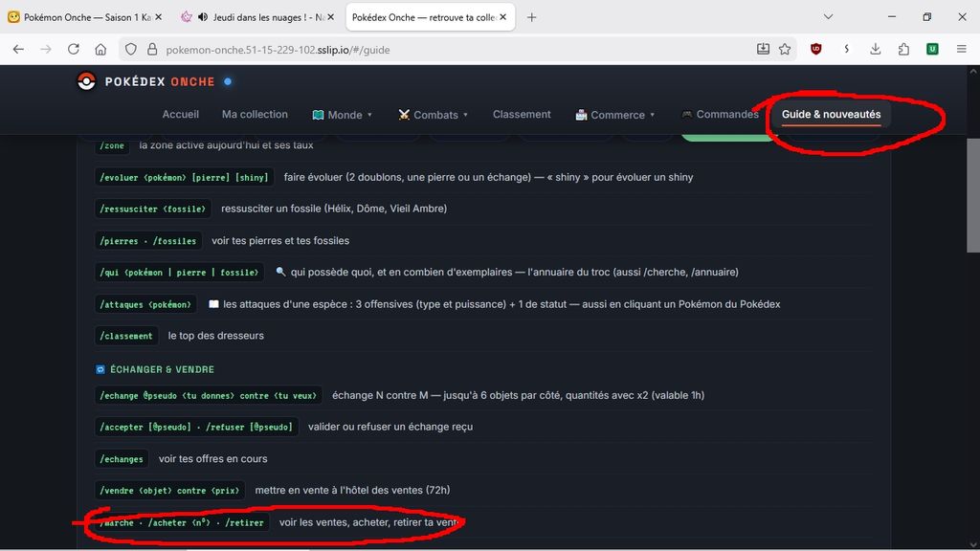Click 'voir tes pierres et tes fossiles' text
The image size is (980, 551).
(280, 240)
